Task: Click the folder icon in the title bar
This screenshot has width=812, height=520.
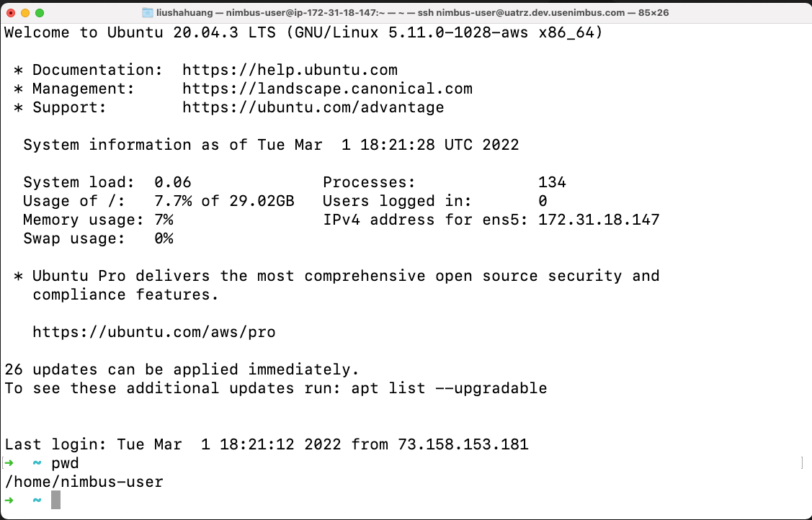Action: pos(148,12)
